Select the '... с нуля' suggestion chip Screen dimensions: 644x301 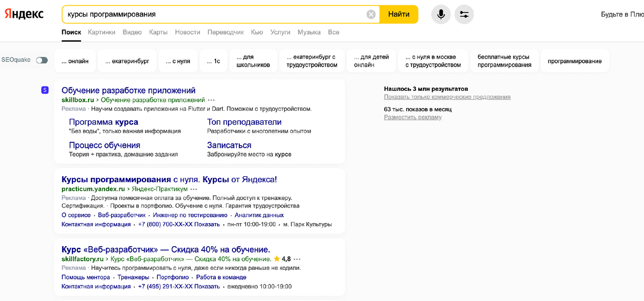point(178,61)
